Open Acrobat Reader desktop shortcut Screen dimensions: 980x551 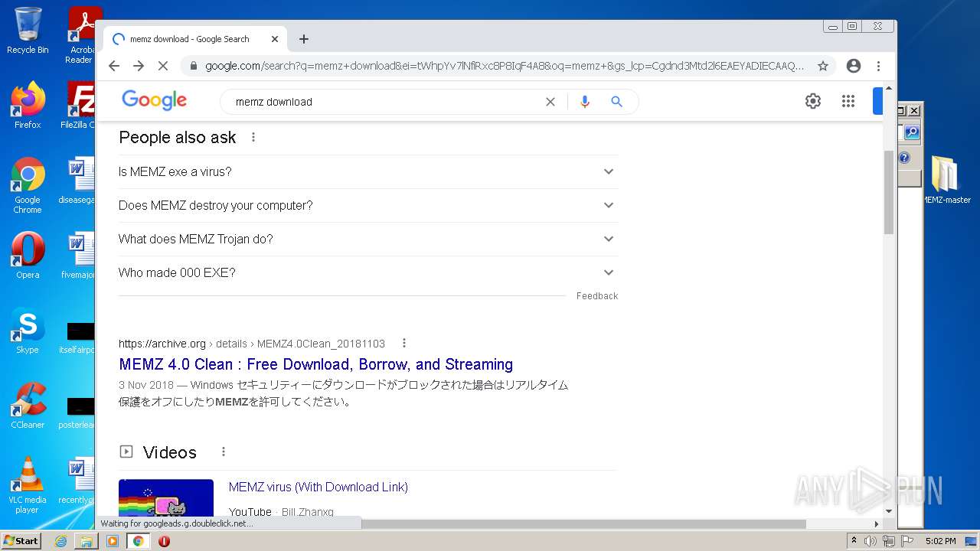(x=81, y=34)
